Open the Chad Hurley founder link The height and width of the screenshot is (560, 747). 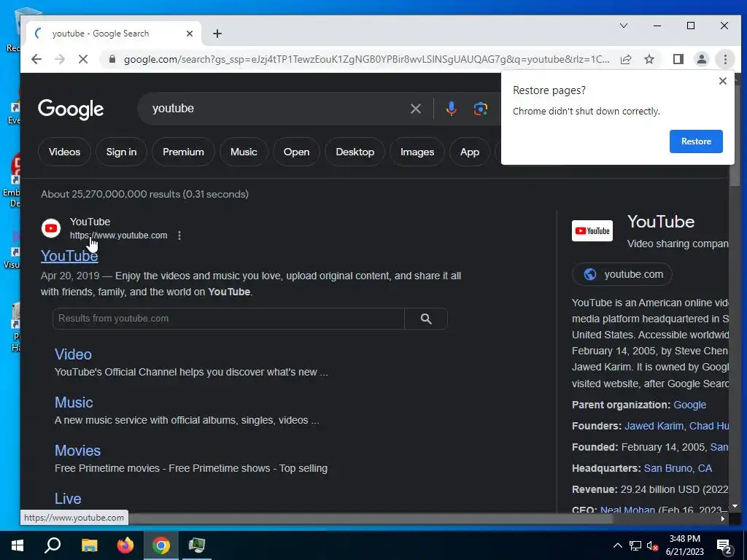[708, 426]
